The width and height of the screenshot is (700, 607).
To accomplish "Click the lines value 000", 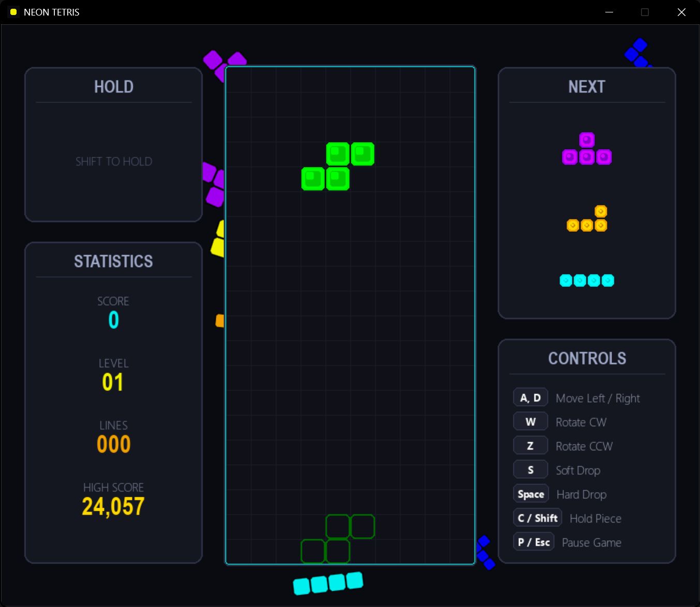I will point(114,445).
